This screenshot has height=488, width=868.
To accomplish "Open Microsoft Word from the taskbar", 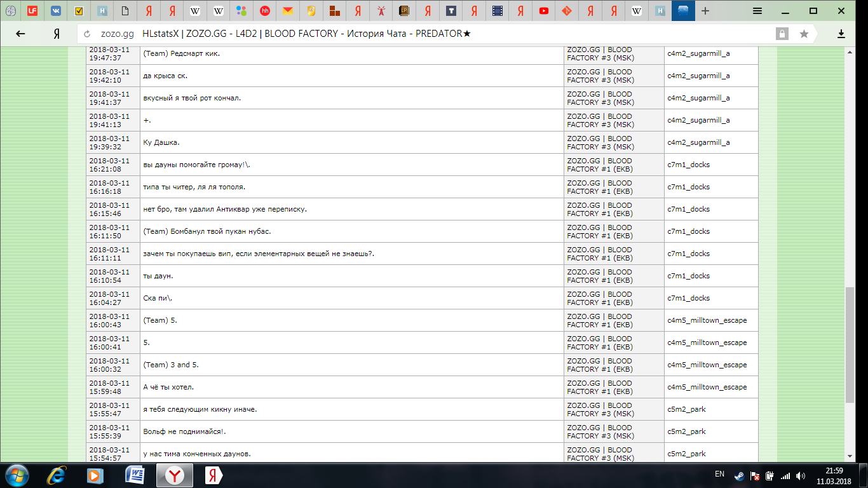I will (135, 475).
